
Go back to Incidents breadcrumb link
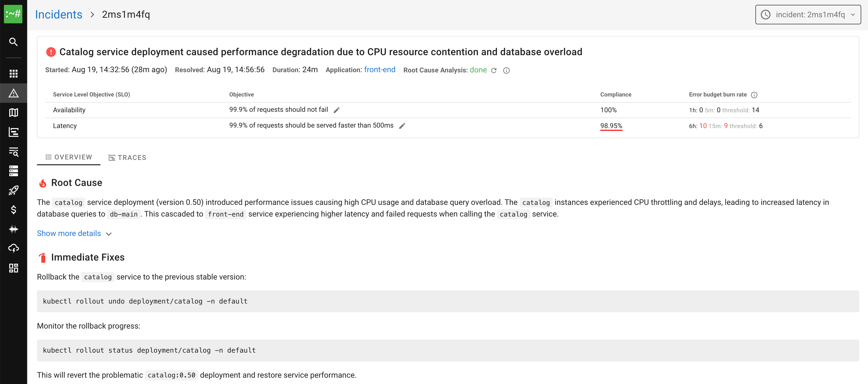tap(59, 15)
